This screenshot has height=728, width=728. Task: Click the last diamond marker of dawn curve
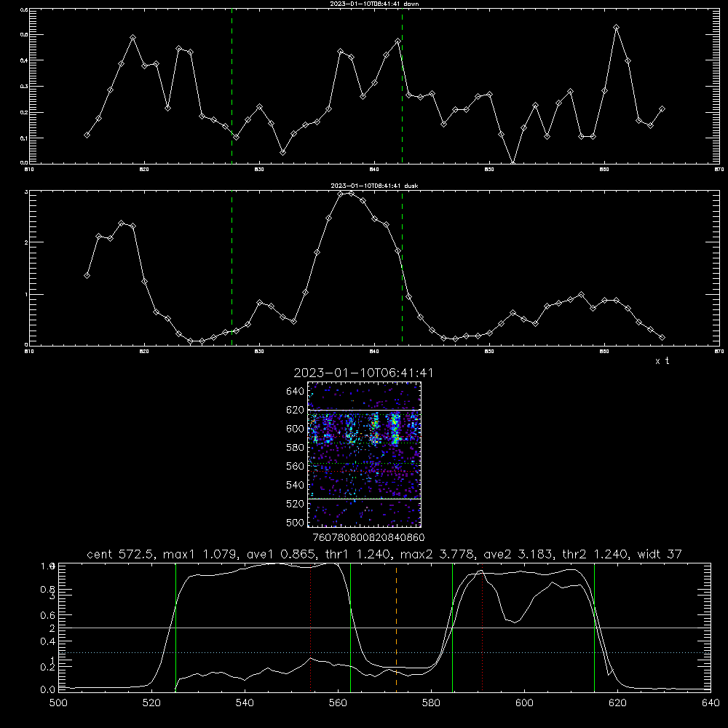click(x=662, y=108)
